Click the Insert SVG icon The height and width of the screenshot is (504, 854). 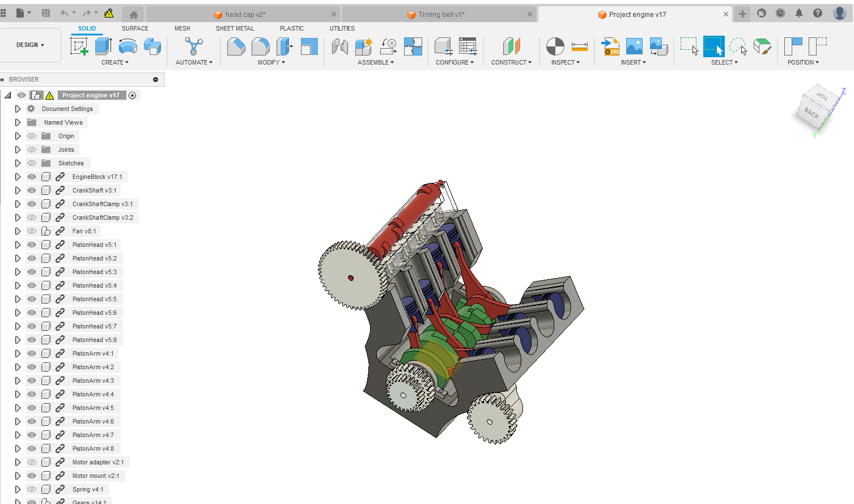(x=610, y=46)
